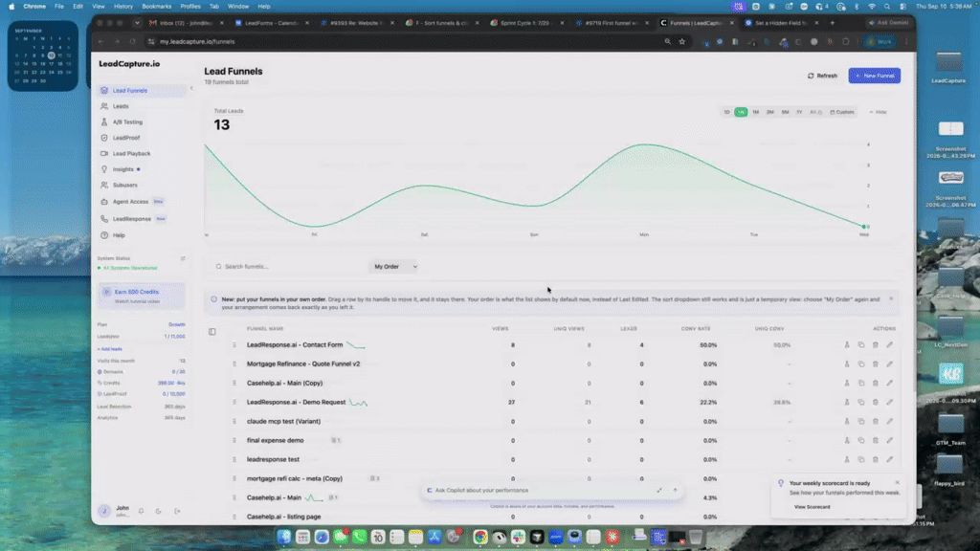This screenshot has width=980, height=551.
Task: Select the 1M time range
Action: pyautogui.click(x=755, y=112)
